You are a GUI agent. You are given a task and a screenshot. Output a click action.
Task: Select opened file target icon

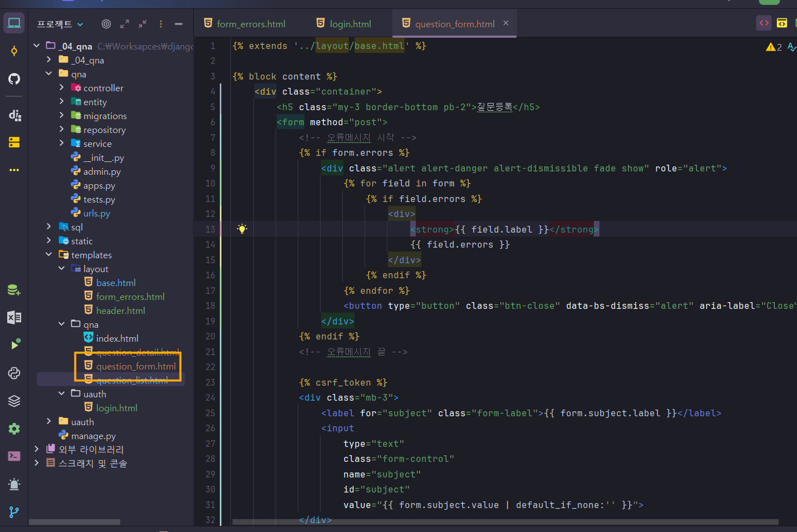[106, 24]
